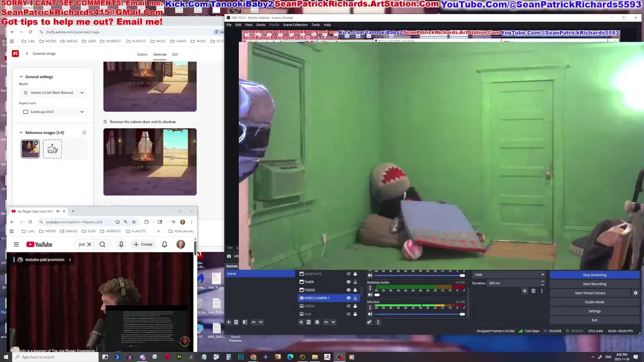Viewport: 644px width, 362px height.
Task: Go back from Generate image in Firefly
Action: click(27, 54)
